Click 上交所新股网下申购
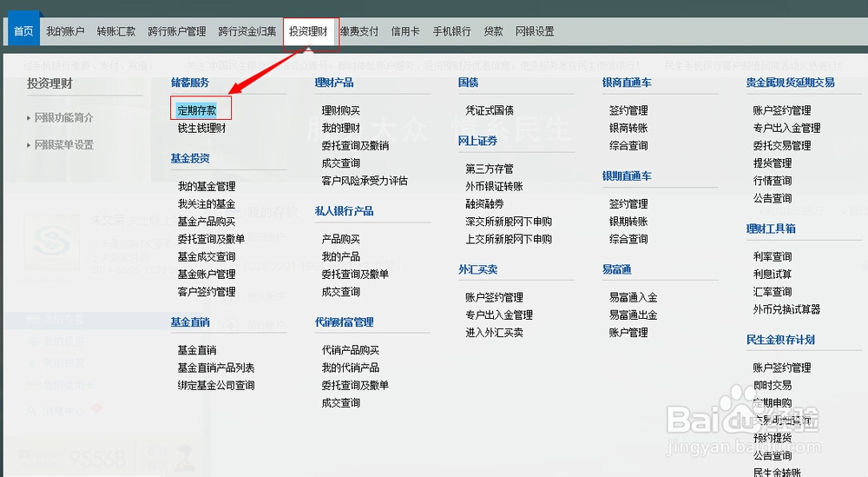The image size is (868, 477). (509, 239)
